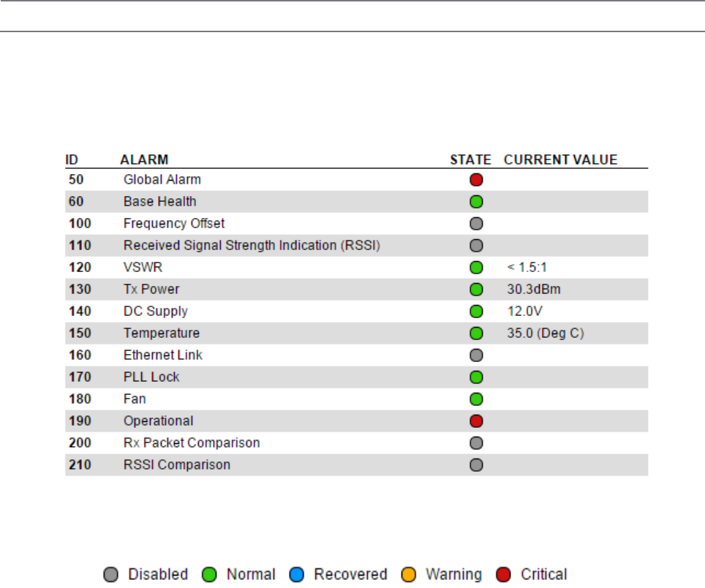Click alarm ID 200
Image resolution: width=705 pixels, height=588 pixels.
coord(80,442)
